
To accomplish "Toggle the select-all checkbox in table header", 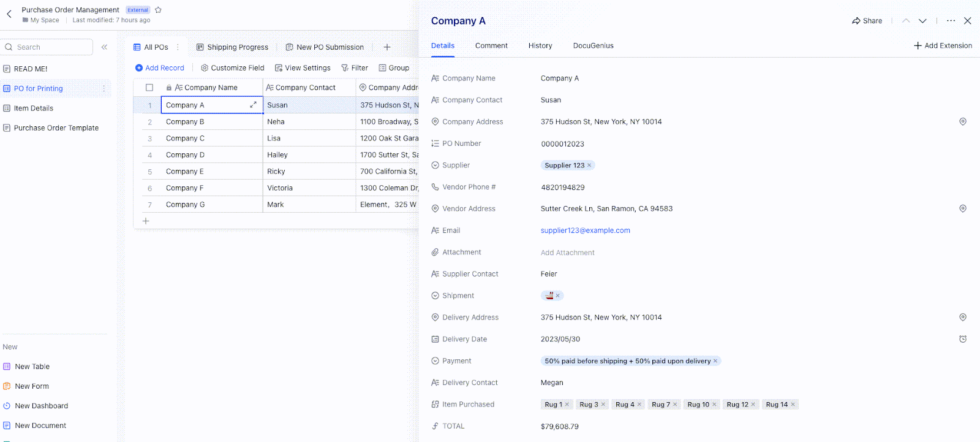I will point(149,88).
